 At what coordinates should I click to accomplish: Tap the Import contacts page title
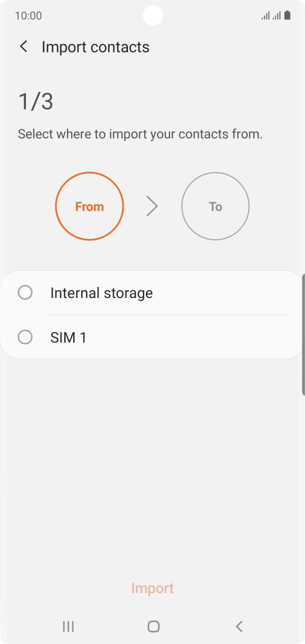pos(95,47)
